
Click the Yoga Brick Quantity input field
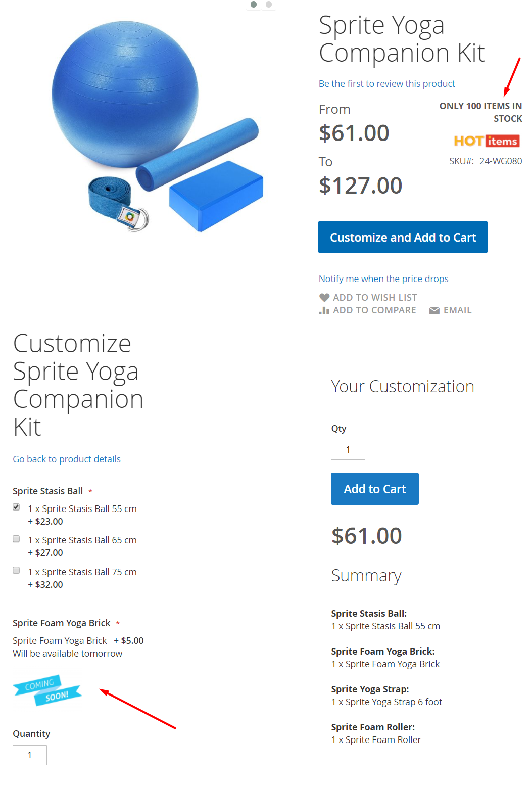(30, 755)
